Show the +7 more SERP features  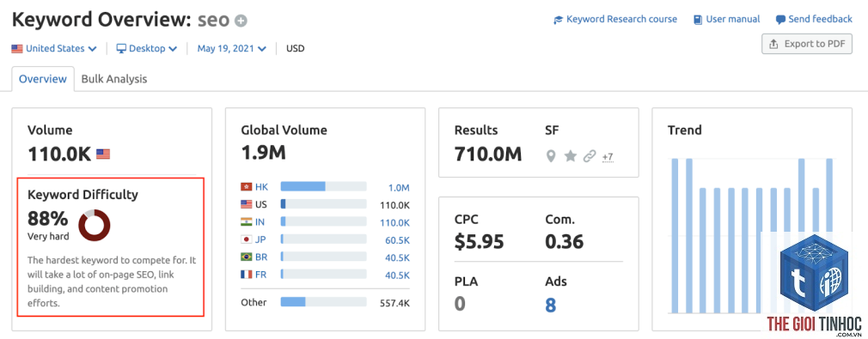click(608, 157)
